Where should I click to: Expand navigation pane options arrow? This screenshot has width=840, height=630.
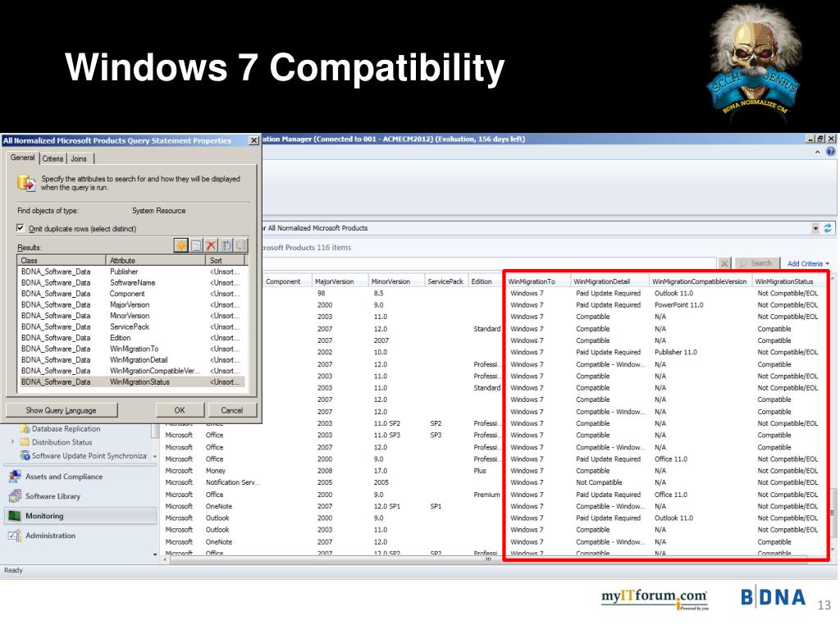point(155,555)
